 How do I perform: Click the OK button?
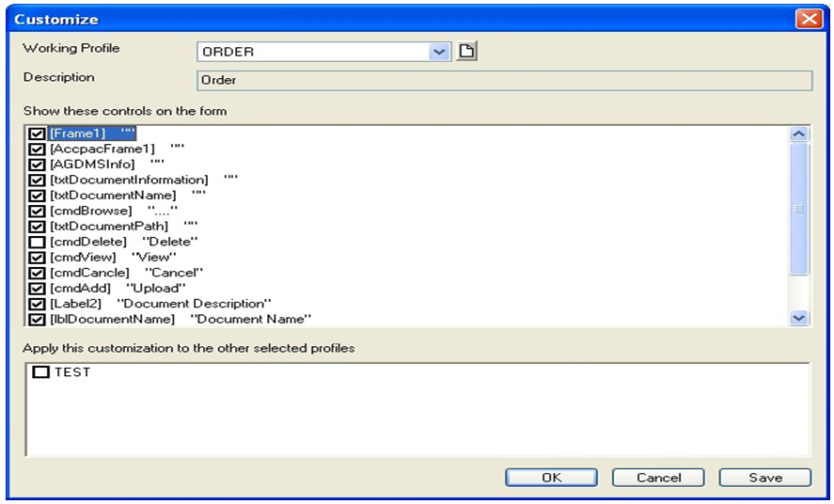coord(552,478)
